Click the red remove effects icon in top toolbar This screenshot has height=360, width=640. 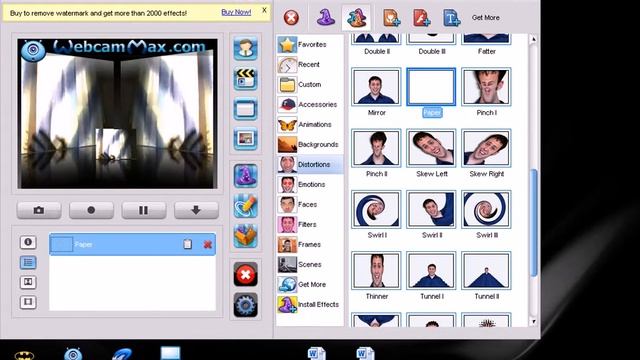pos(291,18)
